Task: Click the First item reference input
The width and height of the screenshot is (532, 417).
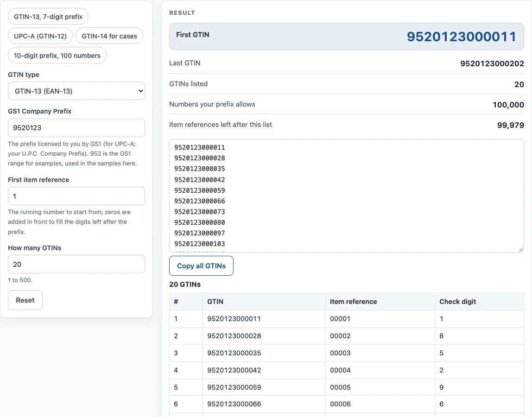Action: (76, 196)
